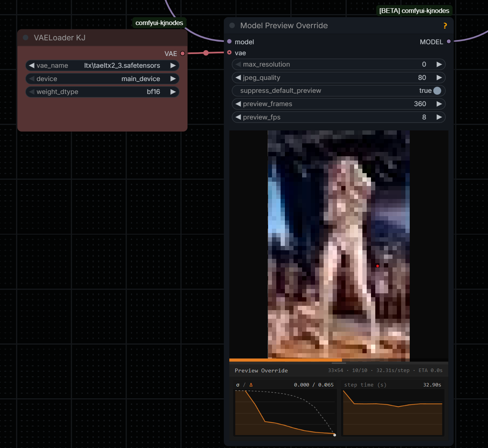This screenshot has width=488, height=448.
Task: Select previous weight_dtype with left arrow
Action: [x=32, y=92]
